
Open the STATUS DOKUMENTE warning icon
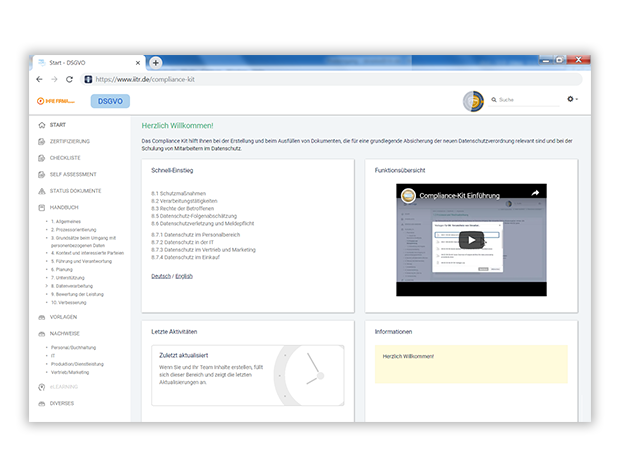42,191
